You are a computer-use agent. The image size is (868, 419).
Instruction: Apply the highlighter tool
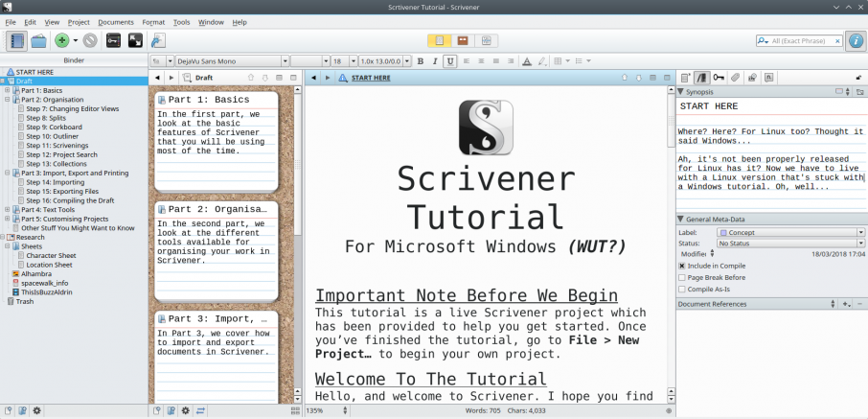pos(542,61)
